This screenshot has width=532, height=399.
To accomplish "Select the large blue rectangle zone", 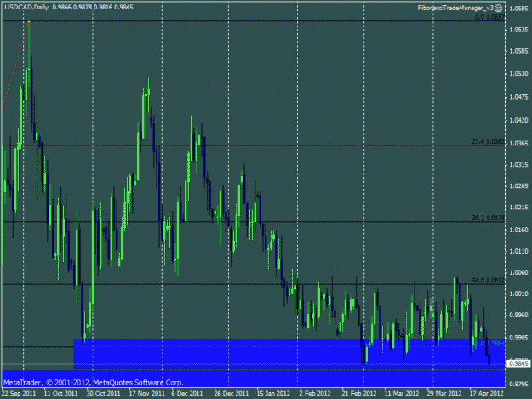I will 289,354.
